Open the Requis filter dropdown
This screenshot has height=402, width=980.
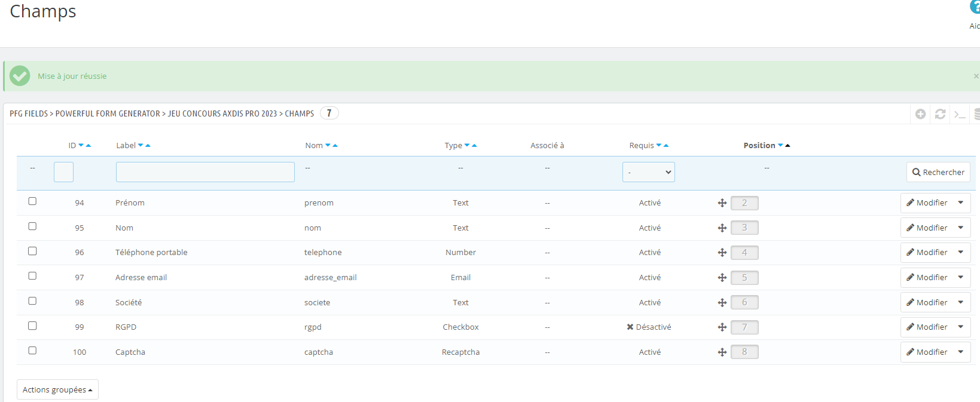click(x=648, y=172)
